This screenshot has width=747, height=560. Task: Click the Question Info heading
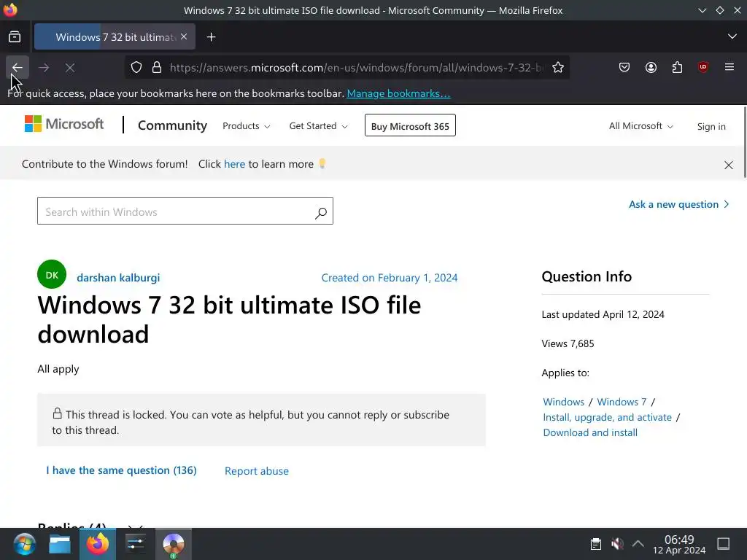click(587, 276)
